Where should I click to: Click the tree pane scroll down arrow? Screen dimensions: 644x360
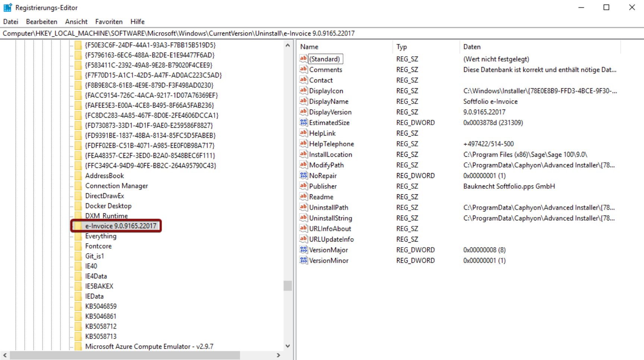[288, 346]
